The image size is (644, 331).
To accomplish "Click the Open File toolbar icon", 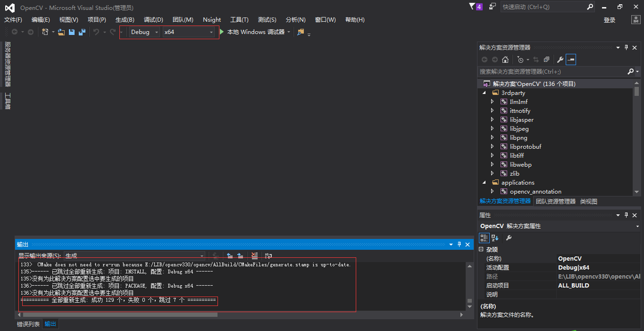I will pos(61,32).
